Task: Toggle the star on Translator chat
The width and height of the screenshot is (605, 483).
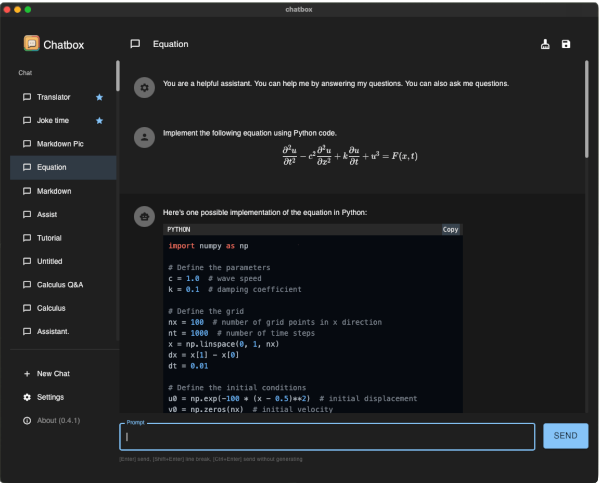Action: 100,97
